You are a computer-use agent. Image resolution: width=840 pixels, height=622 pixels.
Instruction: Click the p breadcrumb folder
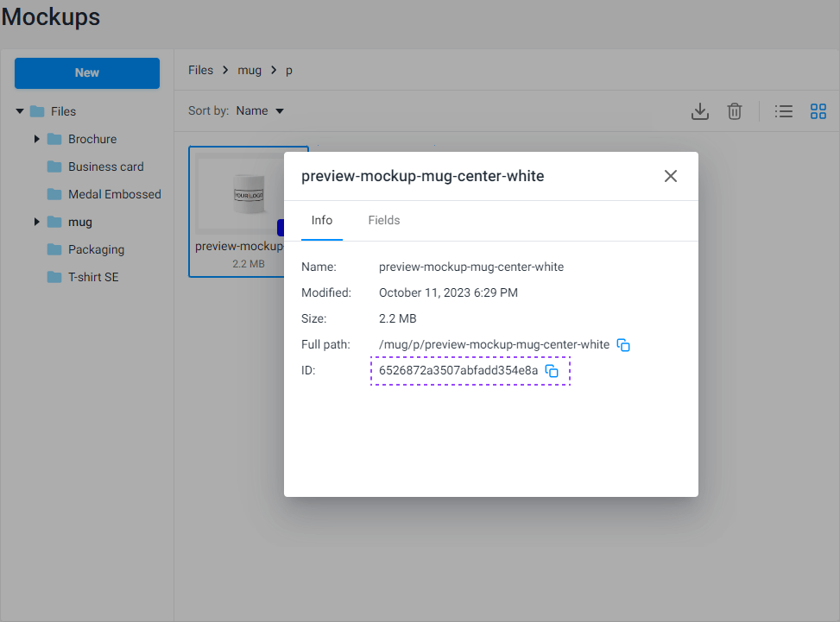(x=288, y=71)
